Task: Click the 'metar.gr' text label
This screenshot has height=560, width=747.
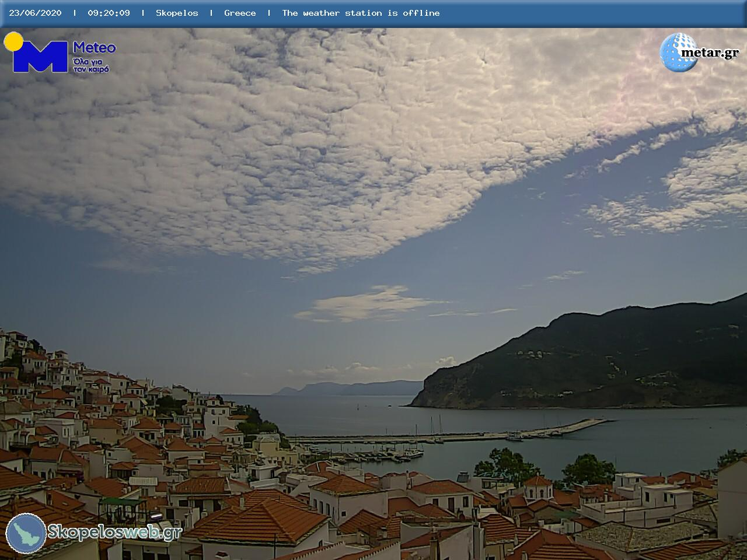Action: (x=710, y=53)
